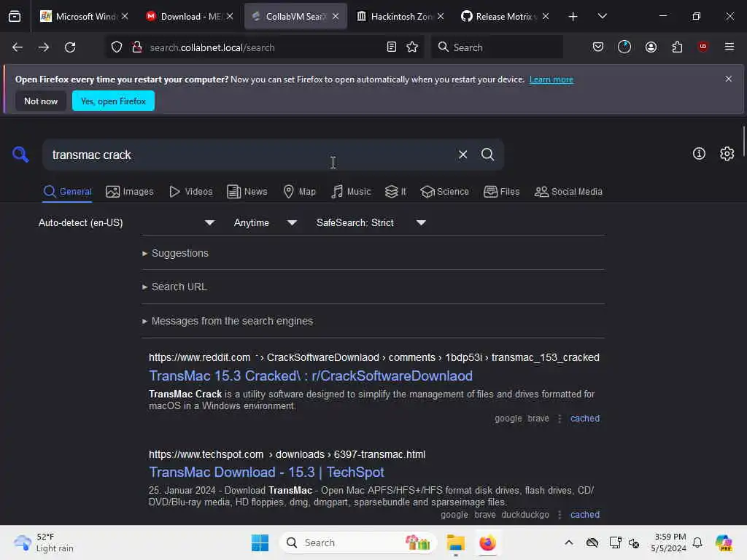This screenshot has height=560, width=747.
Task: Click the address bar URL
Action: coord(212,47)
